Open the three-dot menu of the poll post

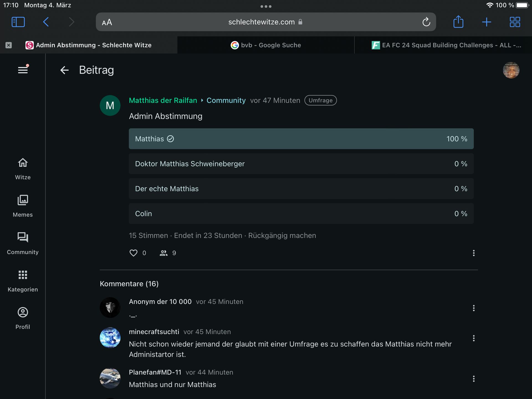pyautogui.click(x=474, y=253)
